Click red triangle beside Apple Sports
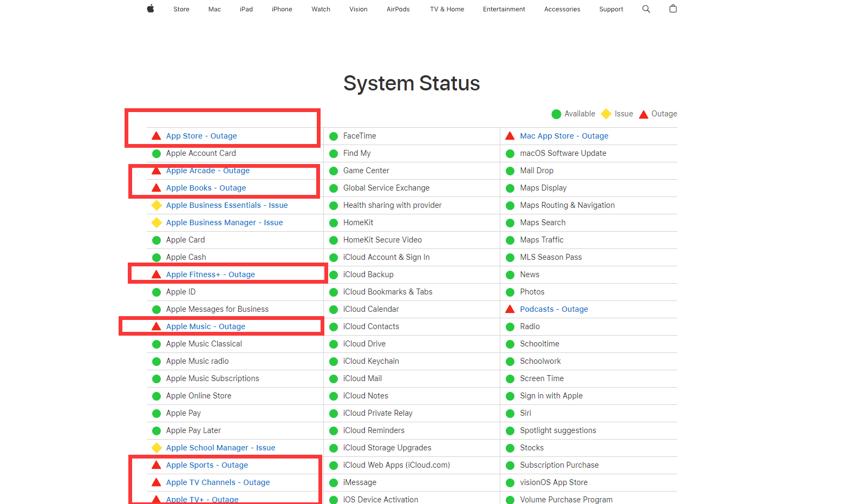This screenshot has height=504, width=848. point(156,465)
